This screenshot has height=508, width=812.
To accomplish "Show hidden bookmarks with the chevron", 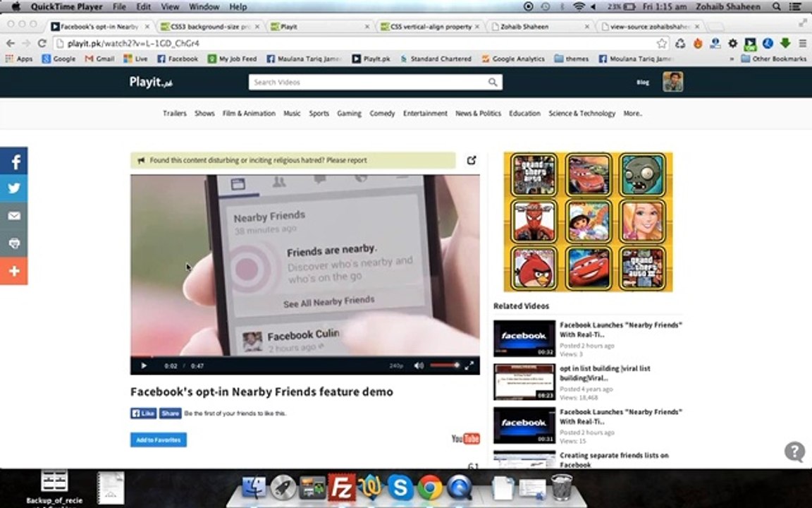I will tap(732, 59).
